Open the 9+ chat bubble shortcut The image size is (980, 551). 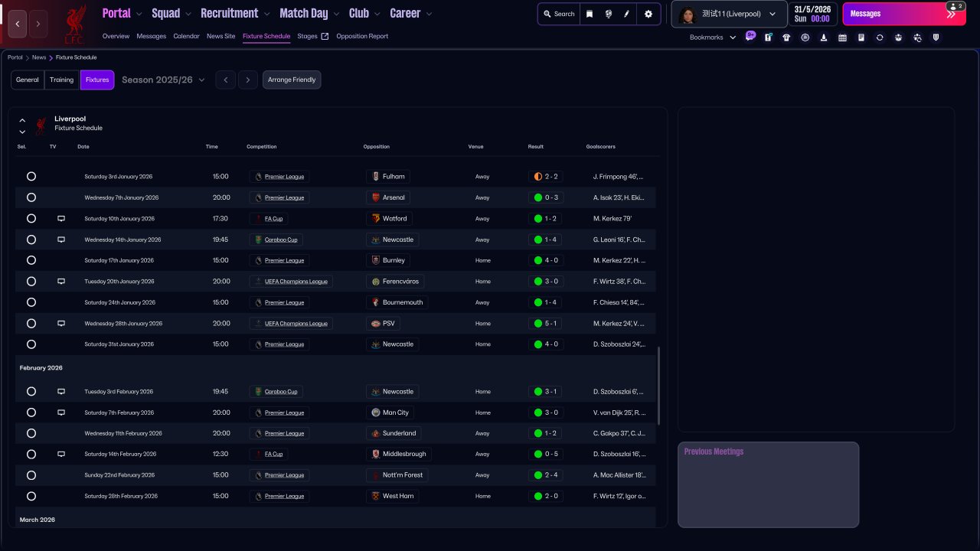pyautogui.click(x=750, y=37)
